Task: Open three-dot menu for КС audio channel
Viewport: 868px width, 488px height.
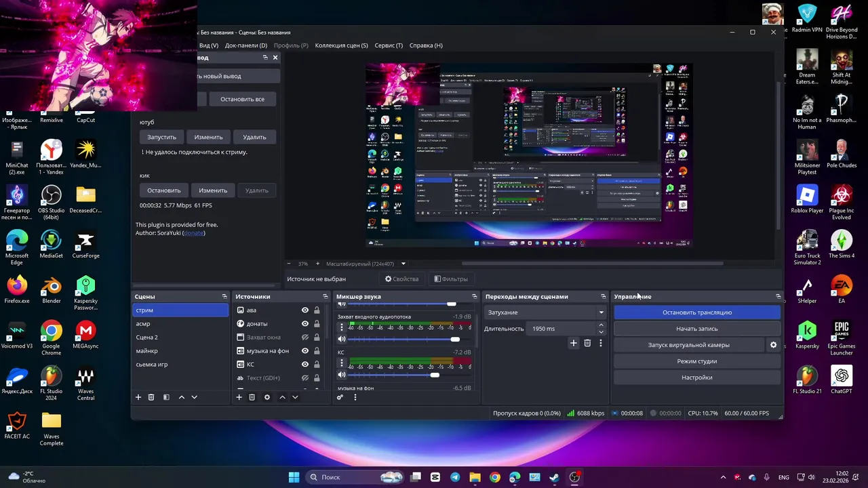Action: [x=342, y=363]
